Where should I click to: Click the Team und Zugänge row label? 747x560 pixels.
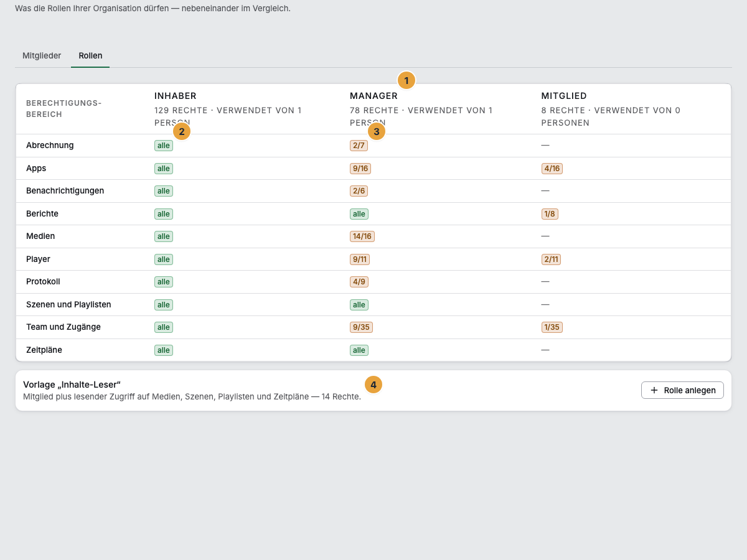click(63, 327)
